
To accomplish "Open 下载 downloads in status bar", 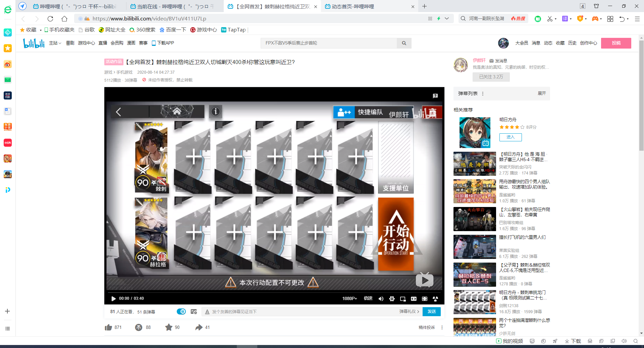I will (x=573, y=341).
